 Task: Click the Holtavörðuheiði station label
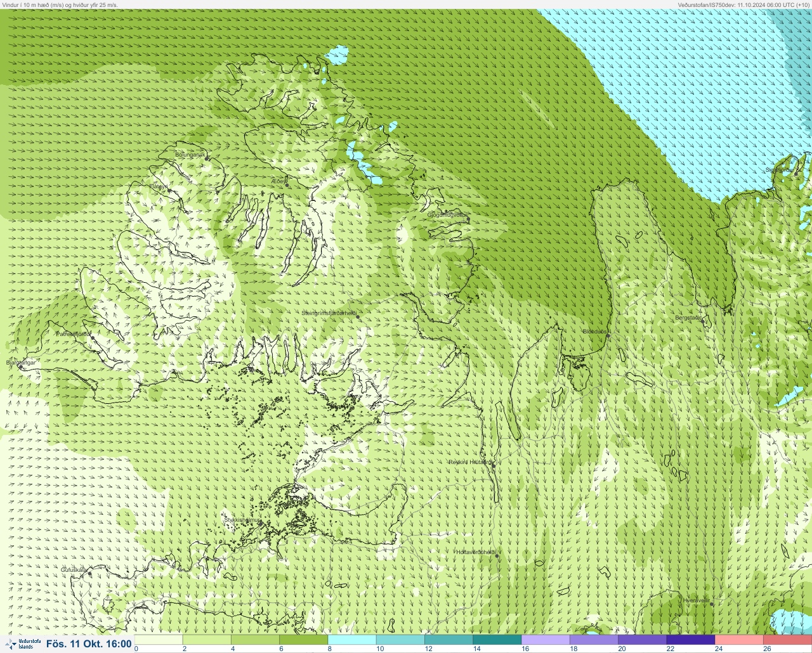point(475,552)
